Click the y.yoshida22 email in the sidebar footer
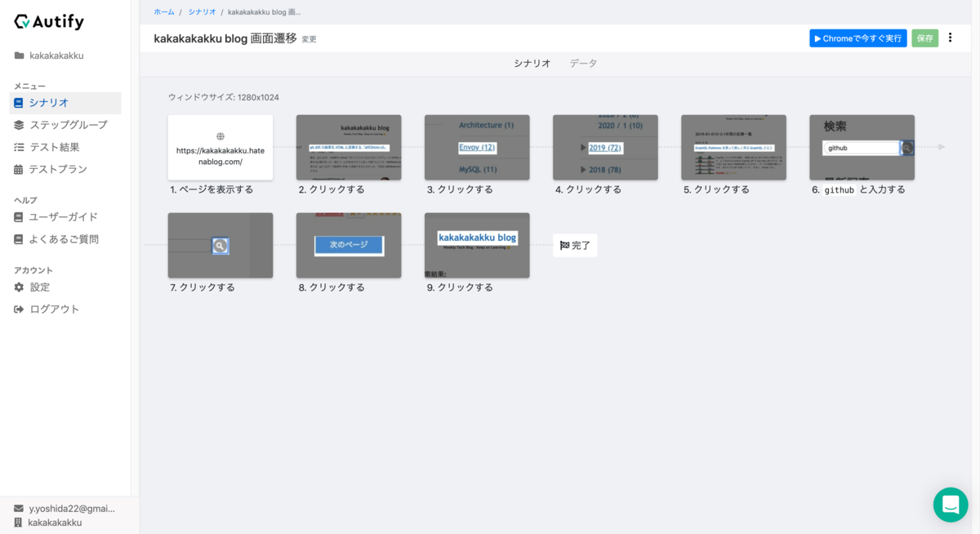 point(72,508)
